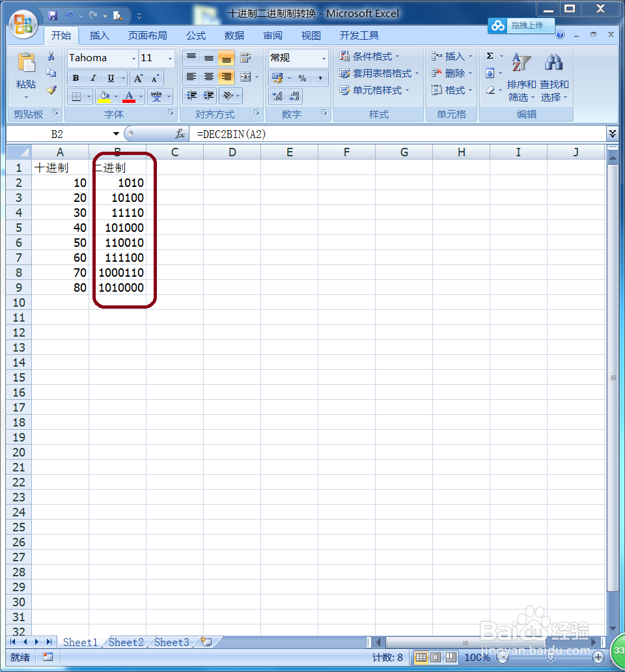The width and height of the screenshot is (625, 672).
Task: Open number format 常规 dropdown
Action: pyautogui.click(x=324, y=59)
